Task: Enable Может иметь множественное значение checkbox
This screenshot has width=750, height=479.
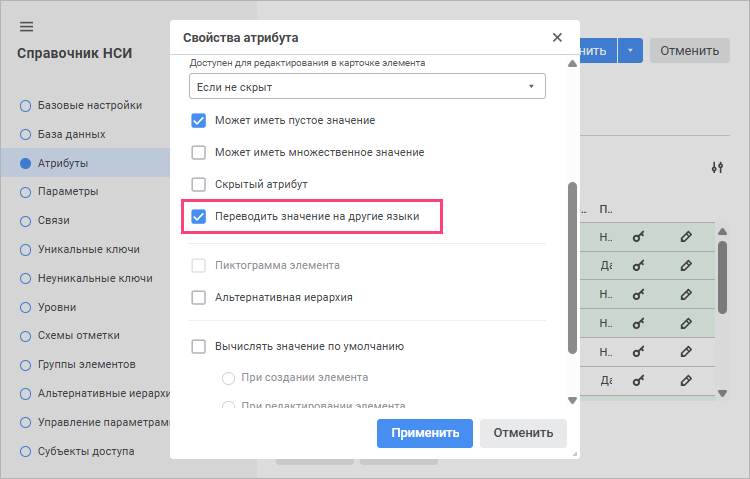Action: coord(199,153)
